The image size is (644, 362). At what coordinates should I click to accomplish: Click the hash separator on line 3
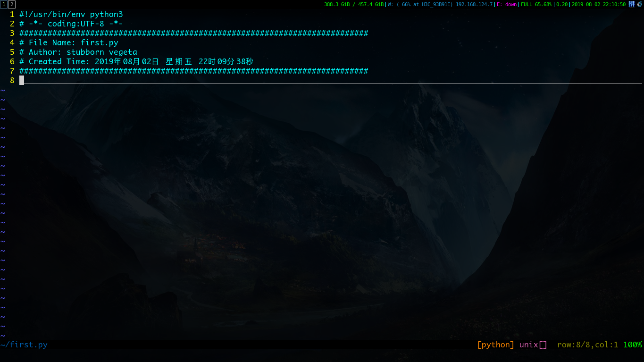(x=194, y=33)
